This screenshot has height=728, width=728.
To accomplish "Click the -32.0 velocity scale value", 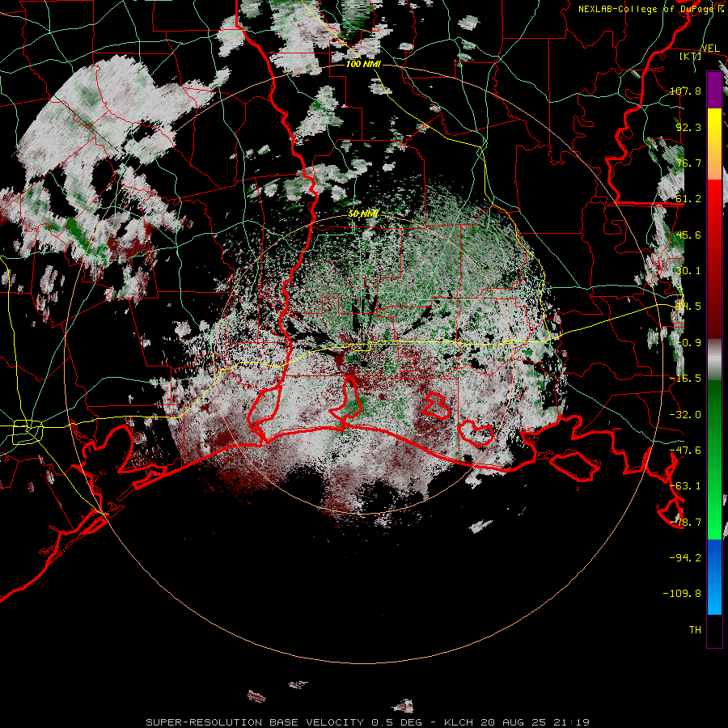I will 685,415.
